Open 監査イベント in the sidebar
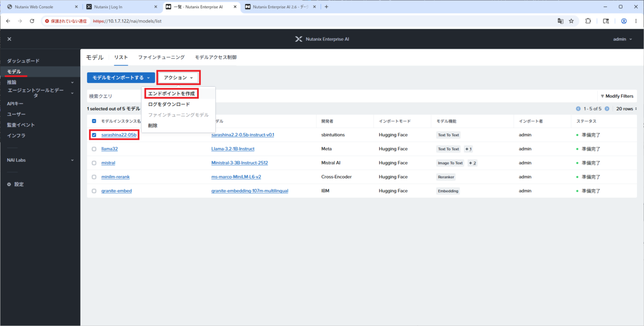644x326 pixels. point(21,125)
